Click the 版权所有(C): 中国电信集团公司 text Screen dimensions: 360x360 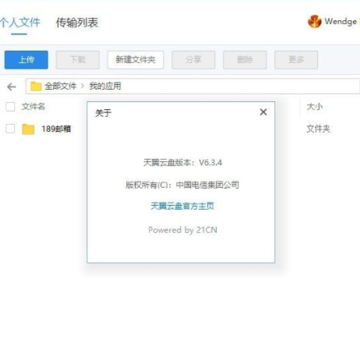tap(182, 185)
